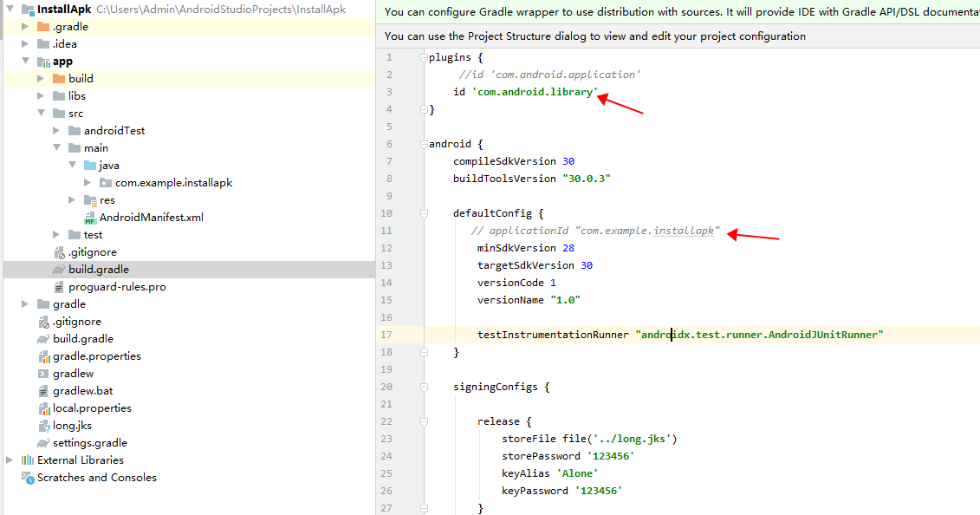Viewport: 980px width, 515px height.
Task: Click the .idea folder icon
Action: click(x=43, y=43)
